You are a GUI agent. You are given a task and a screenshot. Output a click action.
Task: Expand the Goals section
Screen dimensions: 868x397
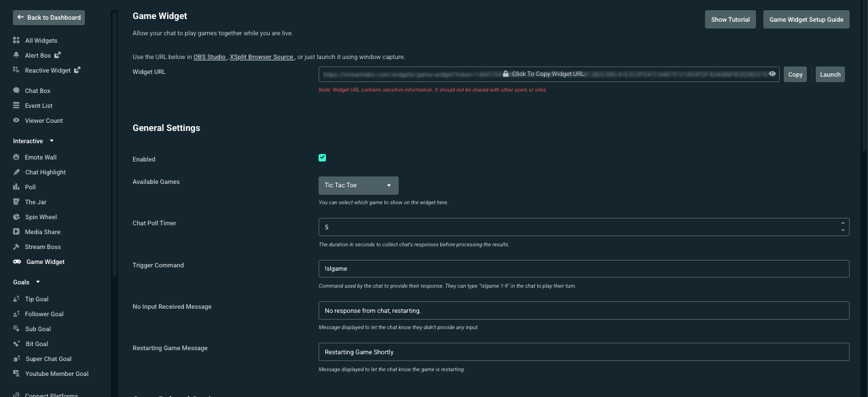[x=25, y=282]
